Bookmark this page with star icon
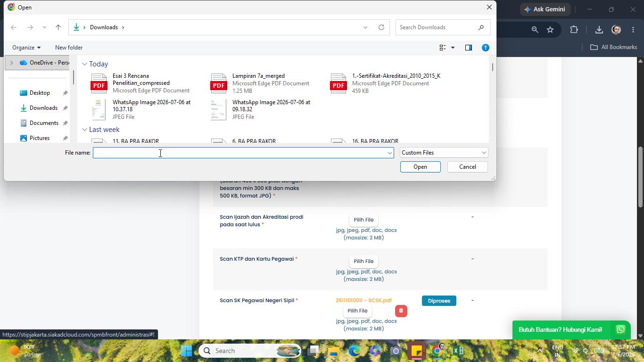 coord(550,30)
